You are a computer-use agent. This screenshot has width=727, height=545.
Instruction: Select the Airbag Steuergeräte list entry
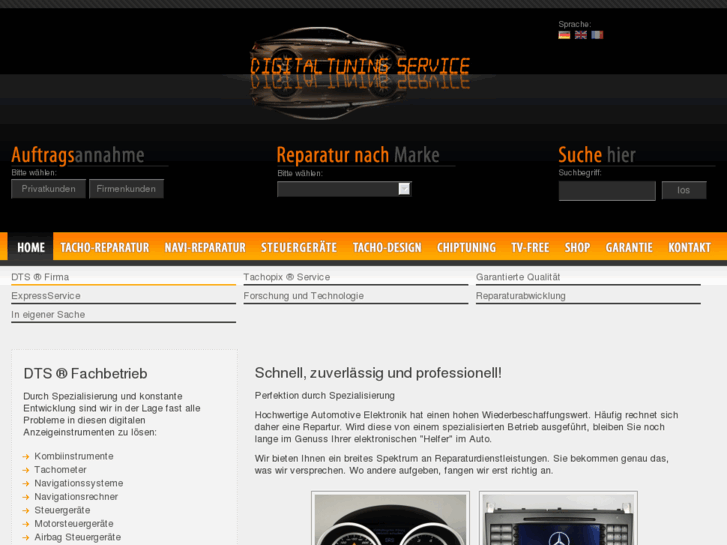pyautogui.click(x=77, y=537)
